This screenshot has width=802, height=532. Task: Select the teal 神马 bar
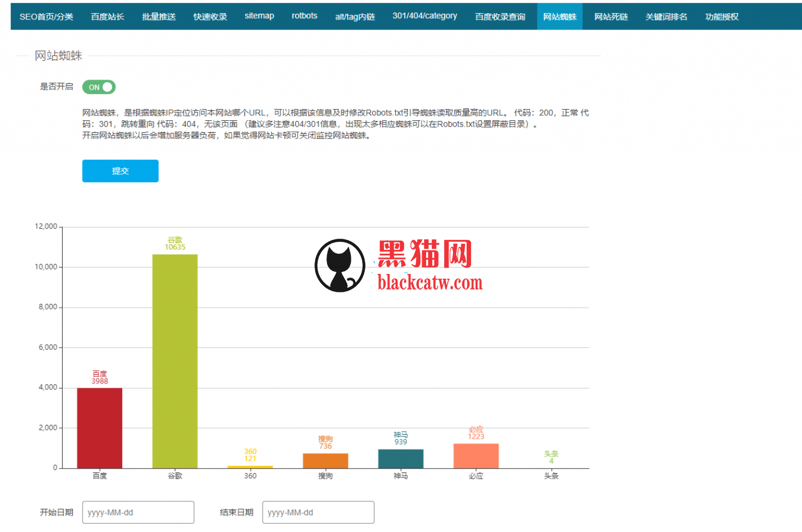401,459
